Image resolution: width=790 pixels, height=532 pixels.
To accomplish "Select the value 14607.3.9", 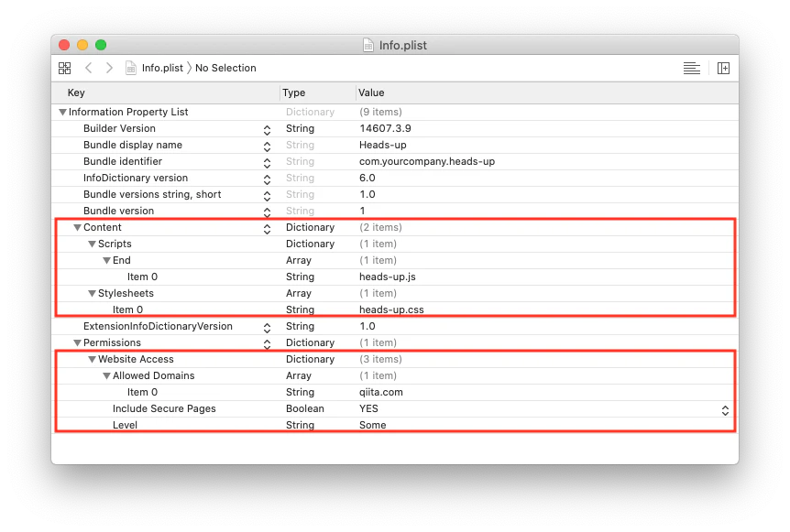I will (x=385, y=128).
